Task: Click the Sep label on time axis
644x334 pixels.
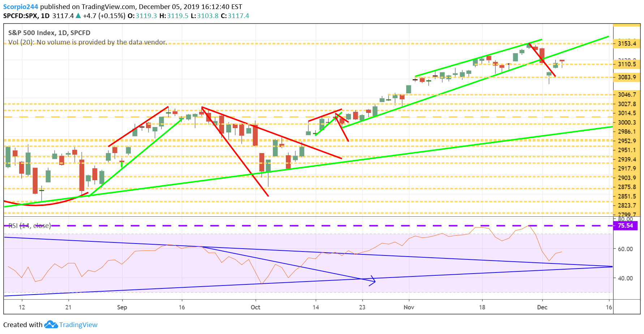Action: 122,307
